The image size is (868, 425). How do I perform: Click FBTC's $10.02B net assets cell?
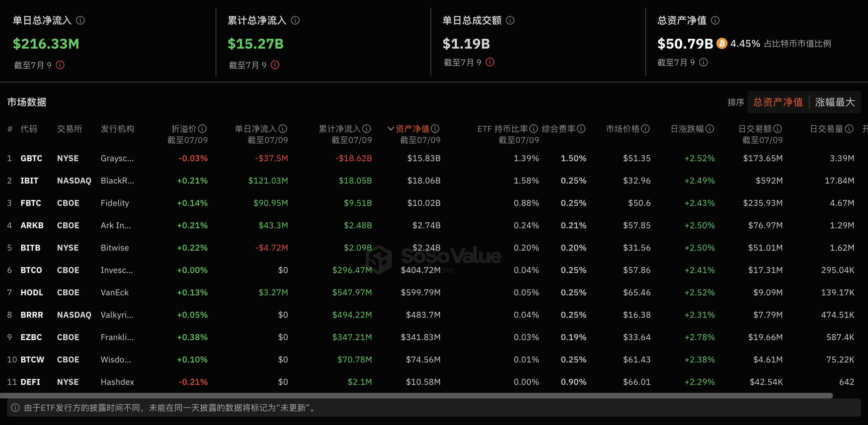424,203
